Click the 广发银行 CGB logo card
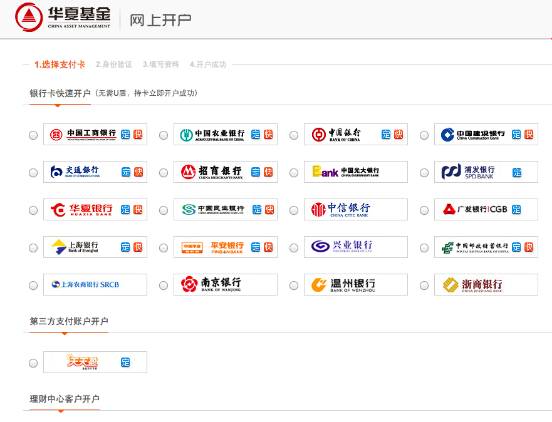 pyautogui.click(x=486, y=209)
